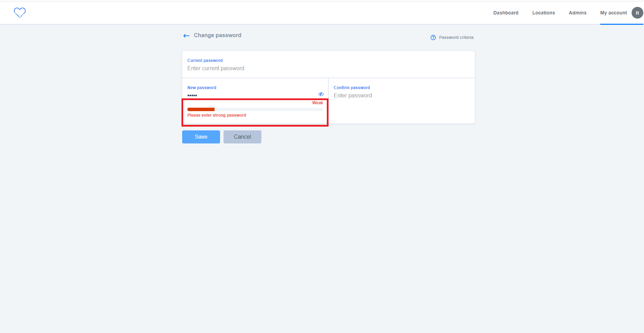The image size is (644, 333).
Task: Toggle new password visibility with the eye icon
Action: point(321,94)
